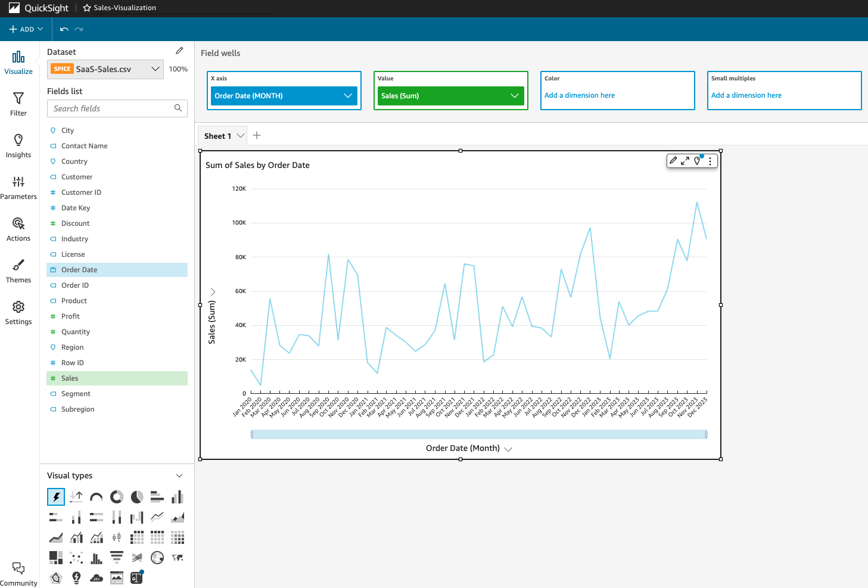868x588 pixels.
Task: Open the insights lightbulb on the chart
Action: coord(698,161)
